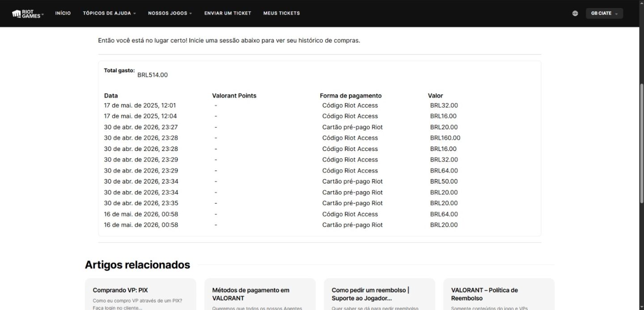The image size is (644, 310).
Task: Select the date 17 de mai. de 2025, 12:01
Action: [x=140, y=105]
